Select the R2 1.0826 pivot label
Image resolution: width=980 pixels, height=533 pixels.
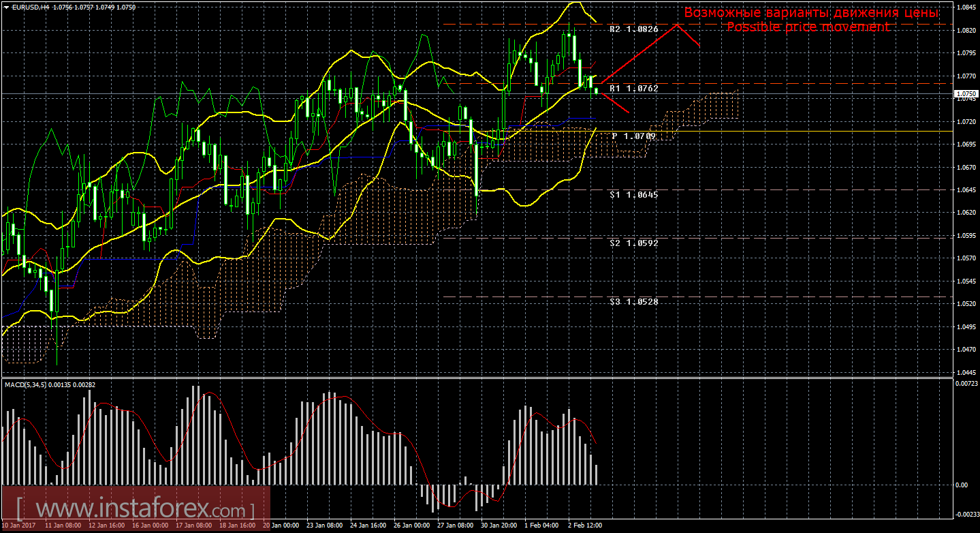(x=633, y=29)
